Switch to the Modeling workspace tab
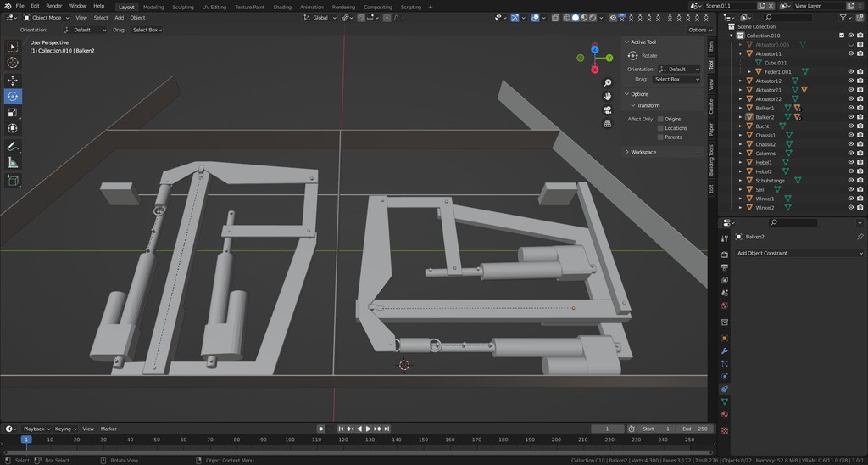 153,7
